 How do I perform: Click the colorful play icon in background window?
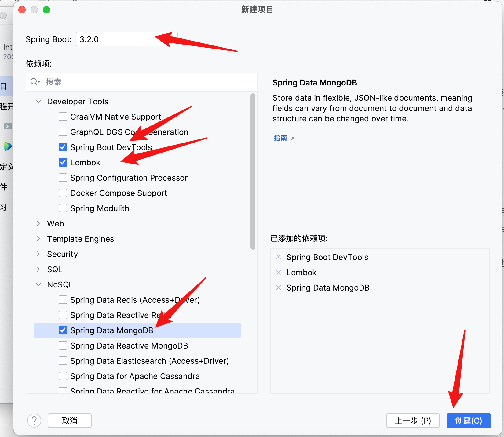tap(8, 146)
